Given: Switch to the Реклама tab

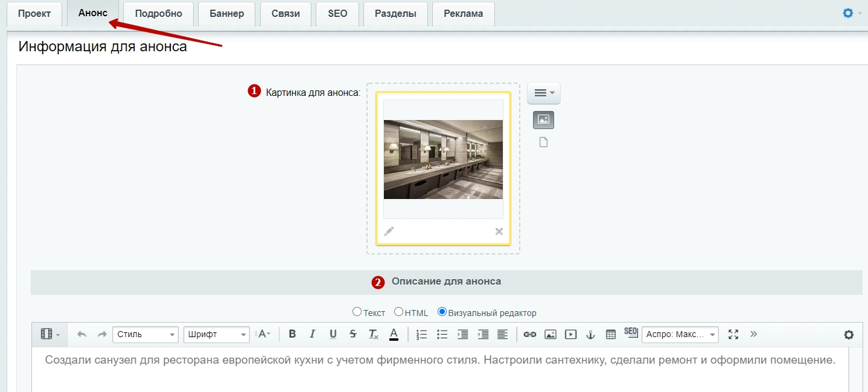Looking at the screenshot, I should coord(464,14).
